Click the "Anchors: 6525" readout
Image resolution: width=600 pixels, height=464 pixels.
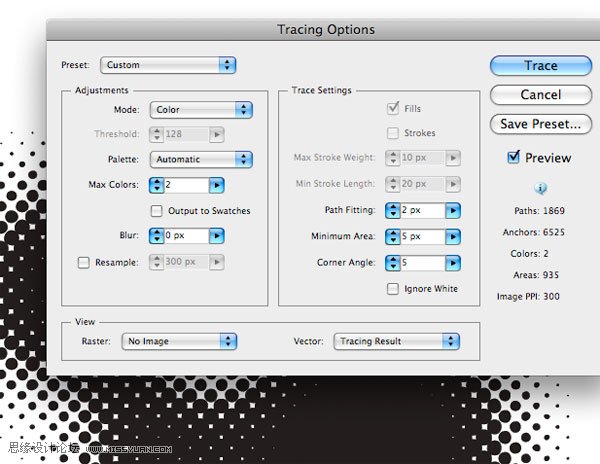(x=533, y=232)
